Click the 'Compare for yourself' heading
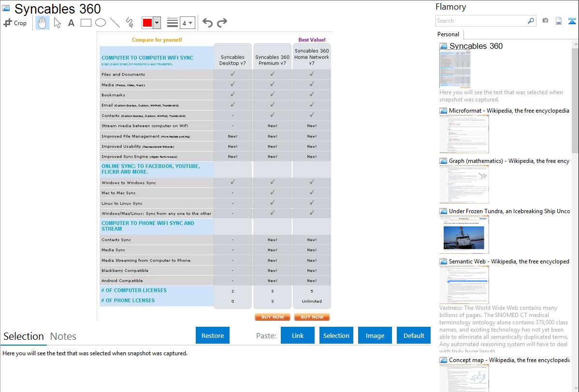This screenshot has width=579, height=392. (157, 40)
